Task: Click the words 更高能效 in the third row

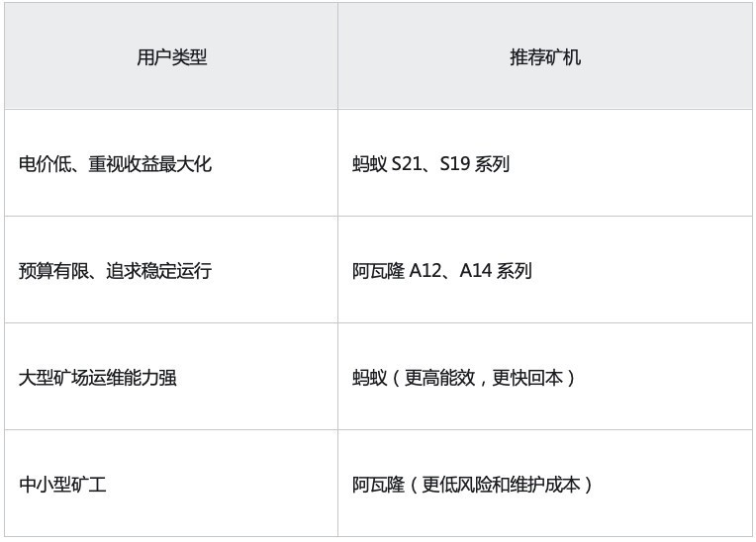Action: [x=439, y=378]
